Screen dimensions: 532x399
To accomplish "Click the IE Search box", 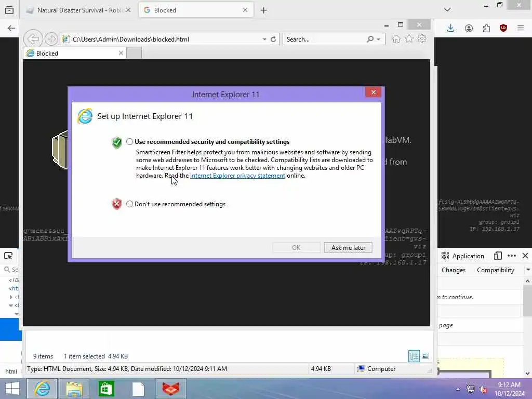I will (x=324, y=39).
